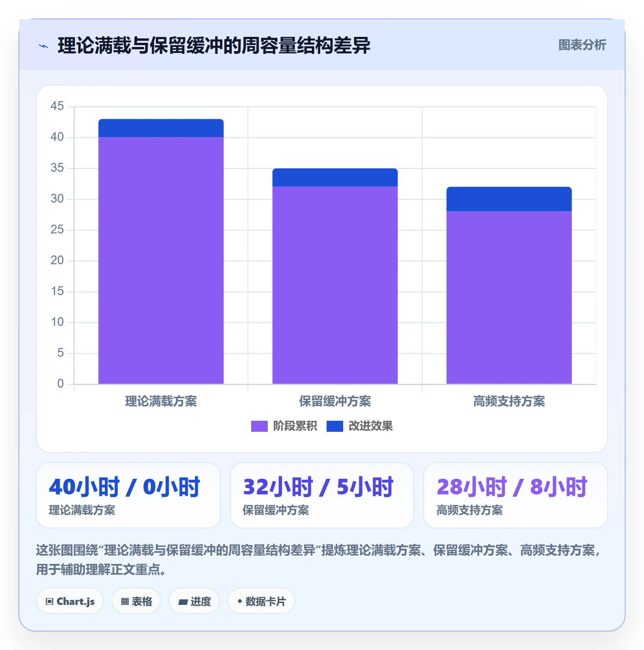Click the 高频支持方案 x-axis label
This screenshot has width=644, height=650.
pyautogui.click(x=509, y=401)
